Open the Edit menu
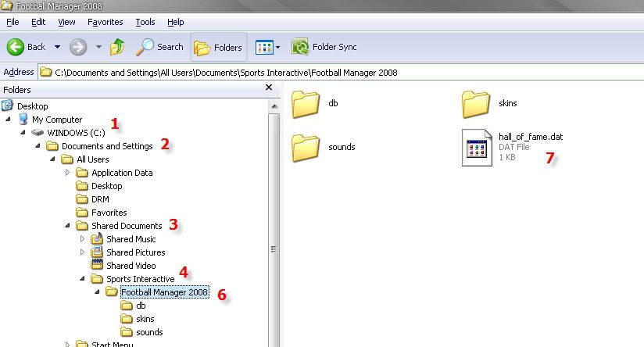Viewport: 644px width, 347px height. point(38,22)
